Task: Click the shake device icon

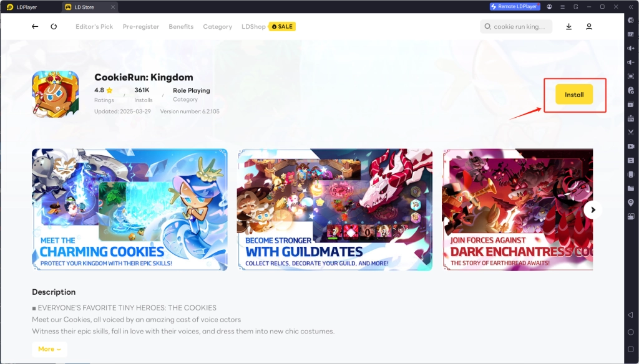Action: point(631,175)
